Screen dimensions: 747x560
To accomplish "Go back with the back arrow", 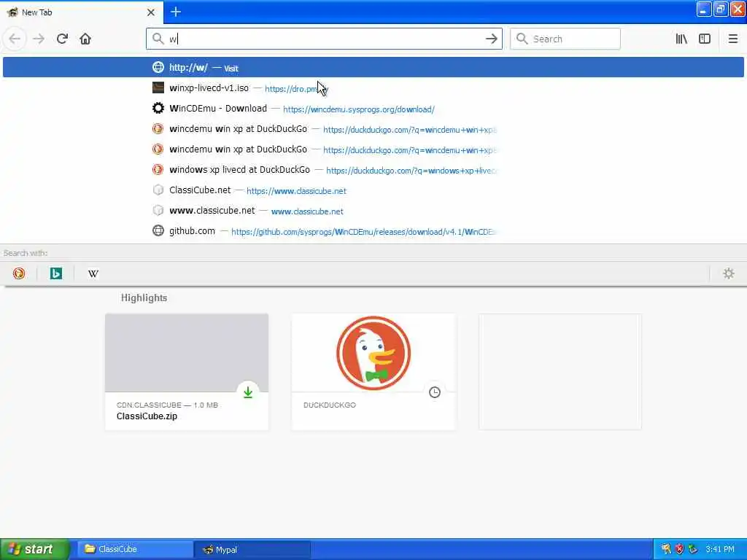I will coord(15,39).
